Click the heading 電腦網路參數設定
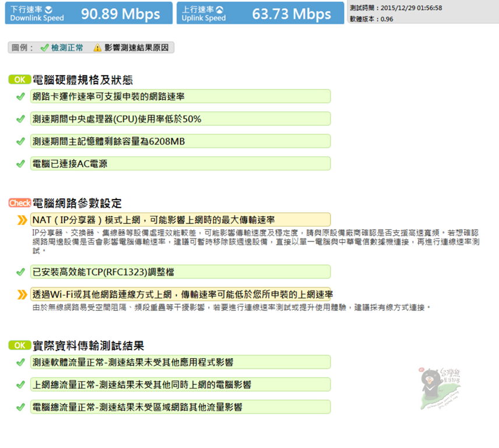 coord(77,204)
